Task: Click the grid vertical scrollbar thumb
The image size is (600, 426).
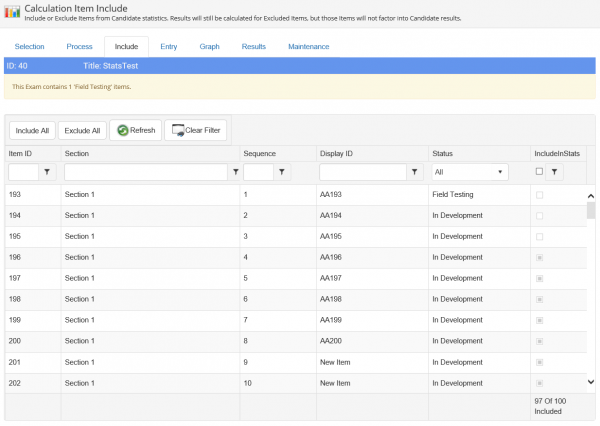Action: coord(591,211)
